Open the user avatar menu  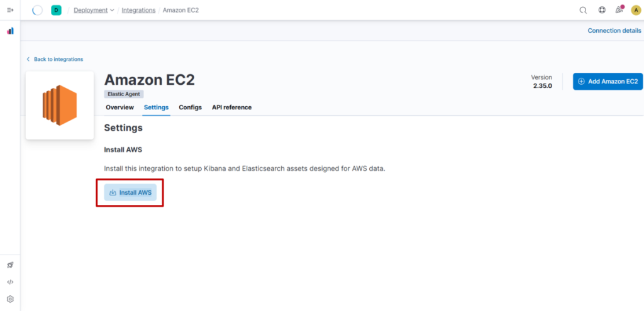point(636,10)
